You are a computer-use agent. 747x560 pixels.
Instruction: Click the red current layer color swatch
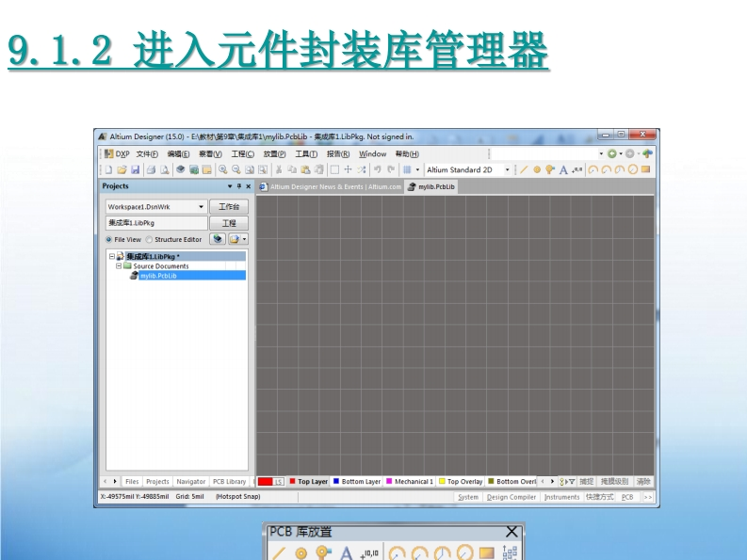coord(266,482)
